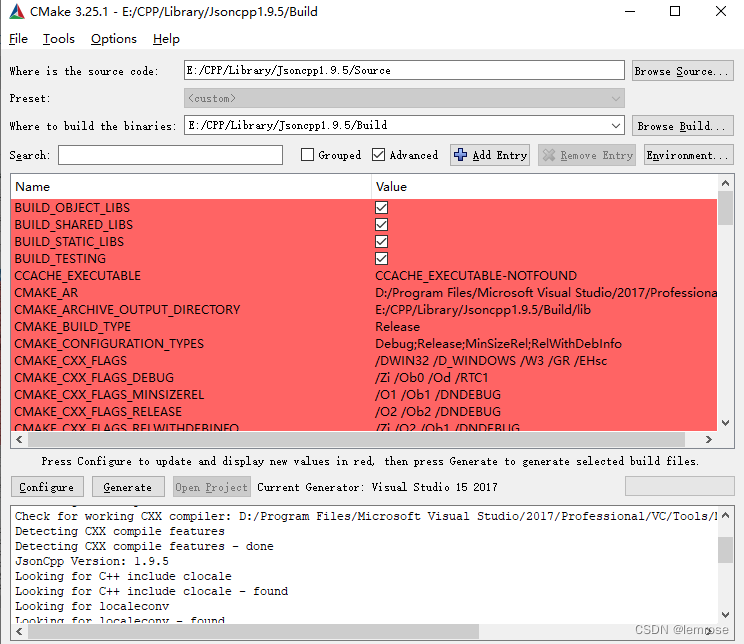Select CMAKE_ARCHIVE_OUTPUT_DIRECTORY entry
The image size is (744, 644).
click(127, 310)
